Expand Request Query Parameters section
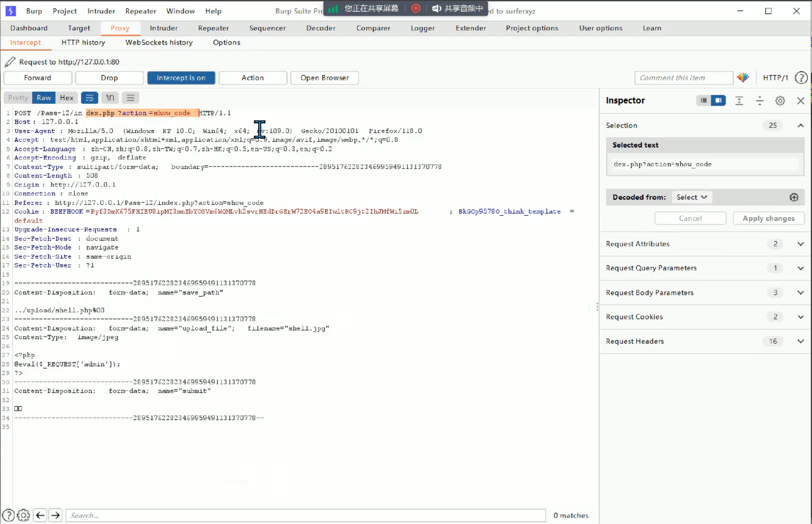Image resolution: width=812 pixels, height=524 pixels. point(800,268)
